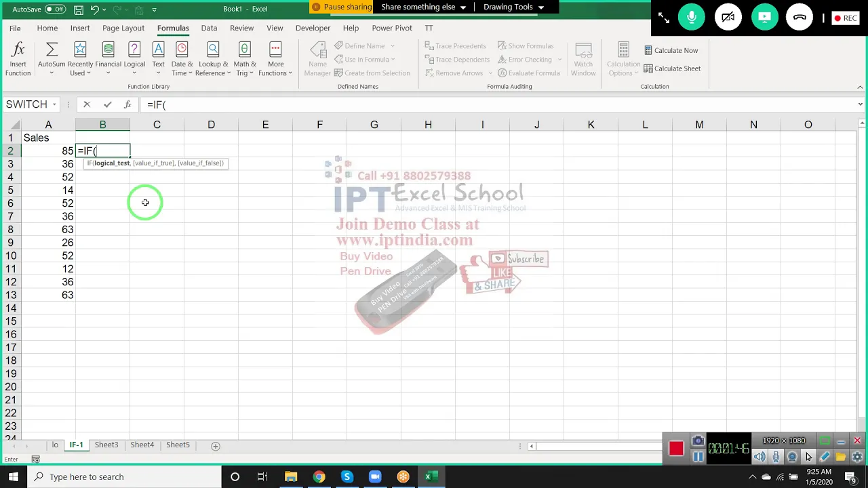Image resolution: width=868 pixels, height=488 pixels.
Task: Switch to the Home ribbon tab
Action: pos(47,28)
